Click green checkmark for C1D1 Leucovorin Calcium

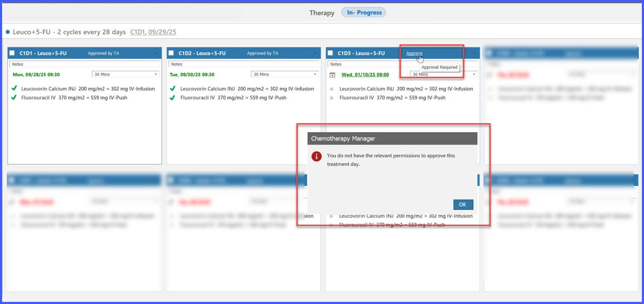[x=14, y=89]
